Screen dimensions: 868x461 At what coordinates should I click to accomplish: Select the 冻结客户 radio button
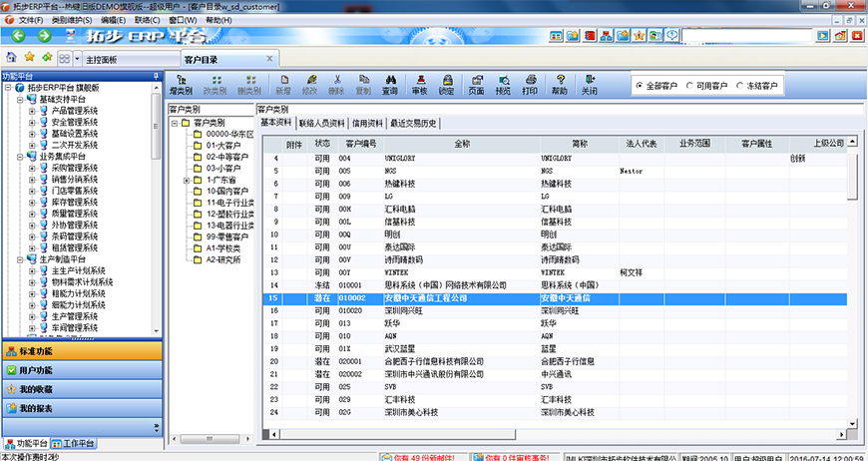tap(739, 86)
